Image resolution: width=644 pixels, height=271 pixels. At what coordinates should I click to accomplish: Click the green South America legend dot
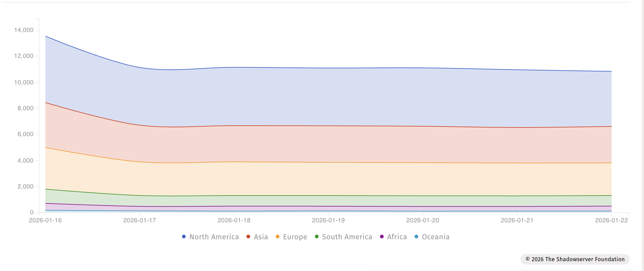pyautogui.click(x=317, y=237)
